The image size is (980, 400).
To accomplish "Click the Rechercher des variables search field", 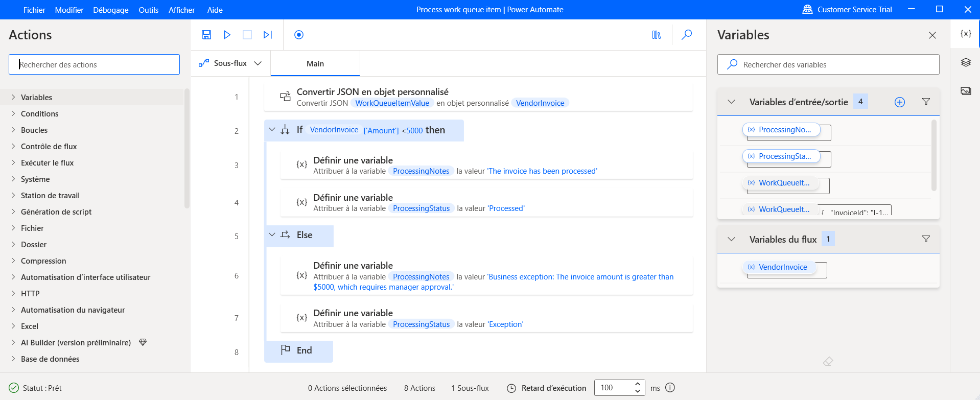I will pos(828,64).
